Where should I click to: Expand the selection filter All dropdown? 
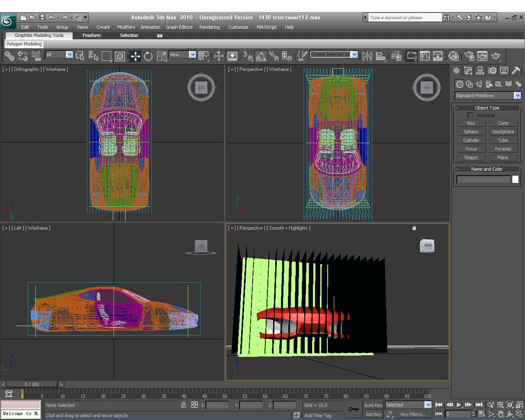69,55
